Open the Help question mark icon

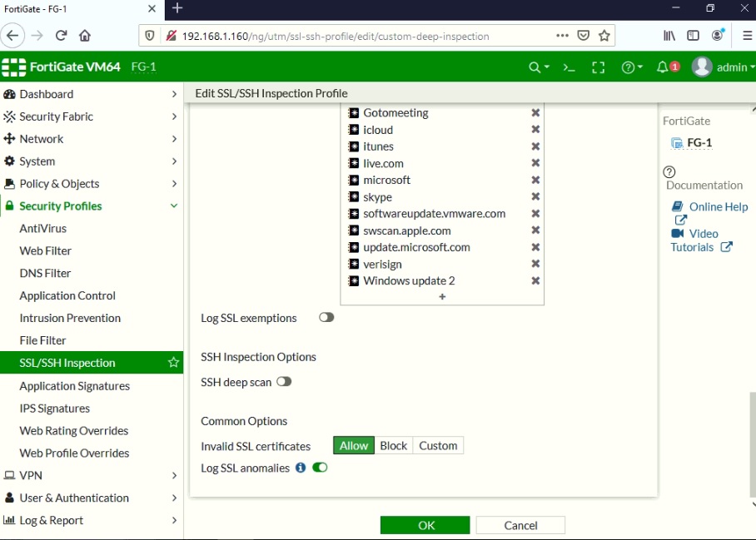[x=627, y=67]
